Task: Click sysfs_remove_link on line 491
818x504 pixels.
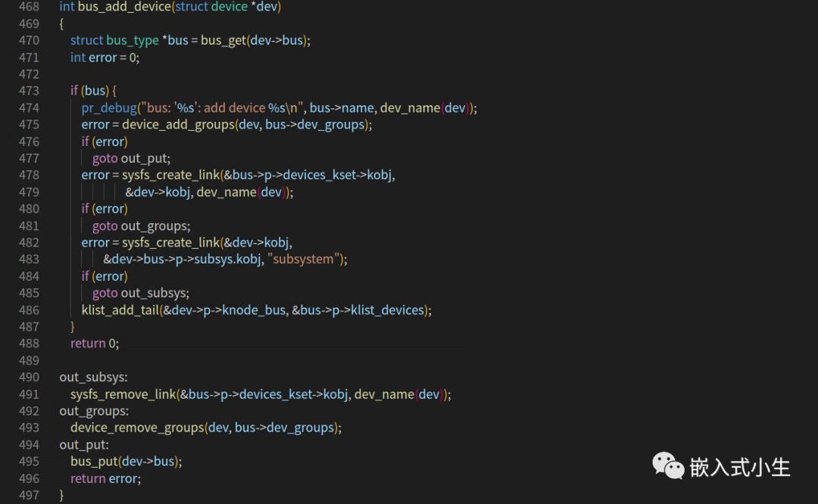Action: (x=123, y=394)
